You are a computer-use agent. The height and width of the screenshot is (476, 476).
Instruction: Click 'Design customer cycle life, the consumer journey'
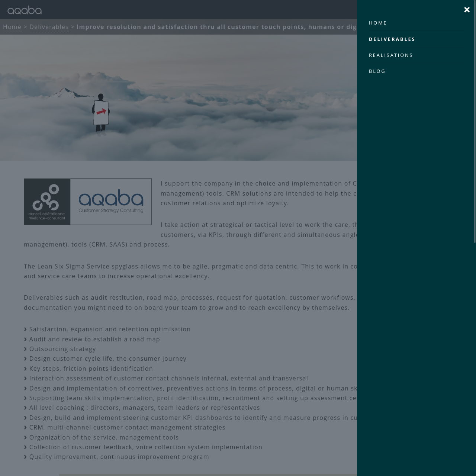pos(108,358)
